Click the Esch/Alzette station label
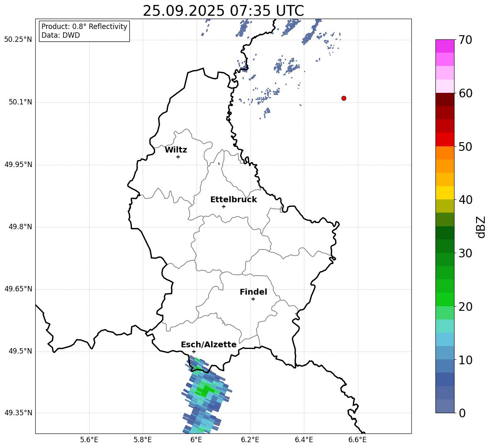 209,344
